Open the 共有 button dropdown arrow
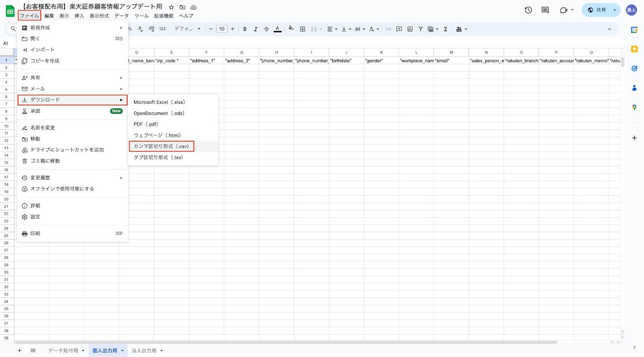The width and height of the screenshot is (644, 357). click(615, 10)
